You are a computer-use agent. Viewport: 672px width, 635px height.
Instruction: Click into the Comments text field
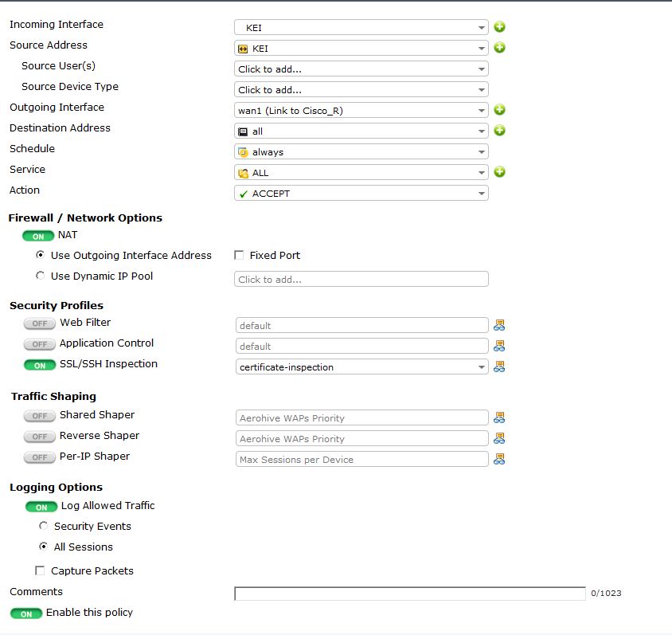pos(409,594)
